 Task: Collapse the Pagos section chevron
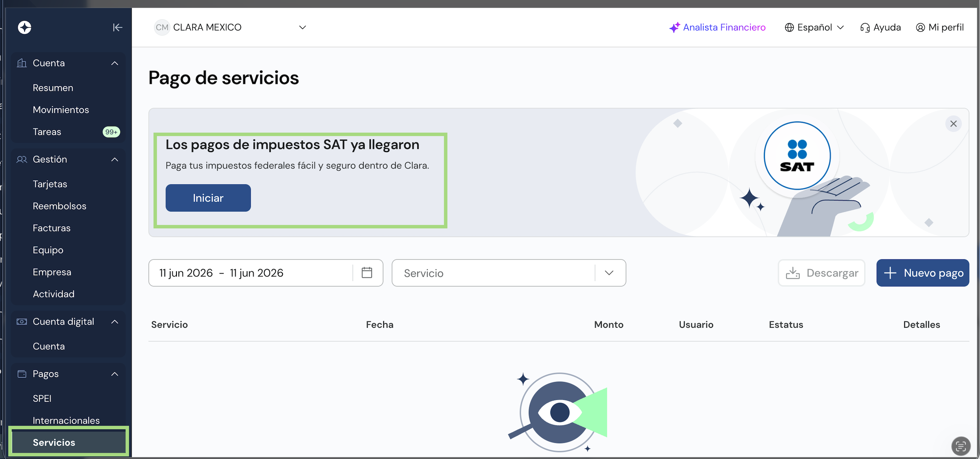coord(115,374)
